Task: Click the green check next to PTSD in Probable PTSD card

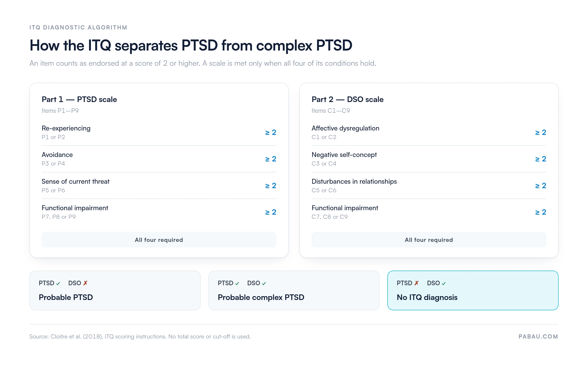Action: [x=58, y=284]
